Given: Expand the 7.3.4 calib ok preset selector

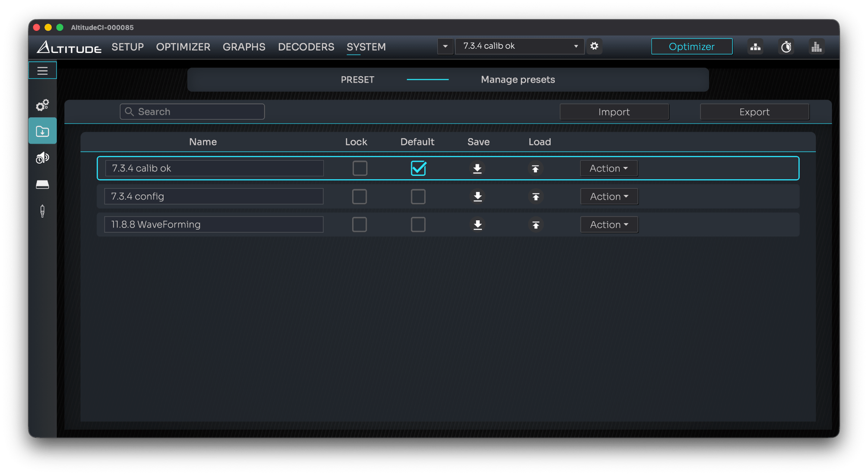Looking at the screenshot, I should tap(520, 46).
